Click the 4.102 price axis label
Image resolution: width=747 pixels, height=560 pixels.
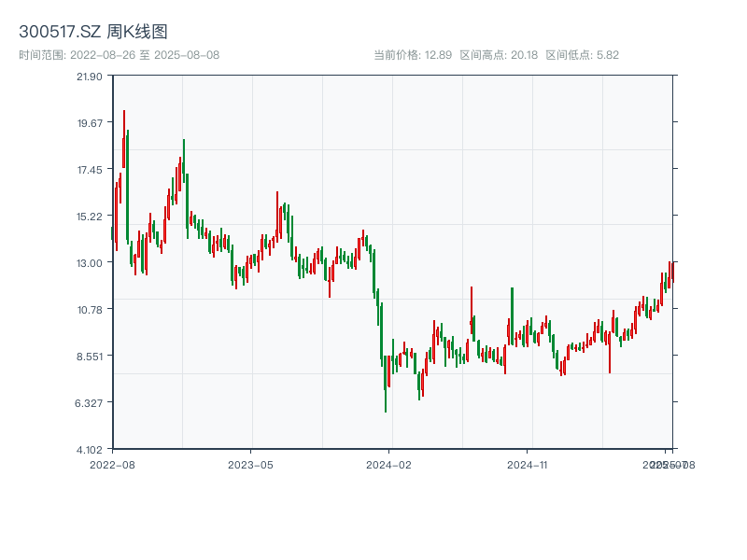click(x=90, y=449)
